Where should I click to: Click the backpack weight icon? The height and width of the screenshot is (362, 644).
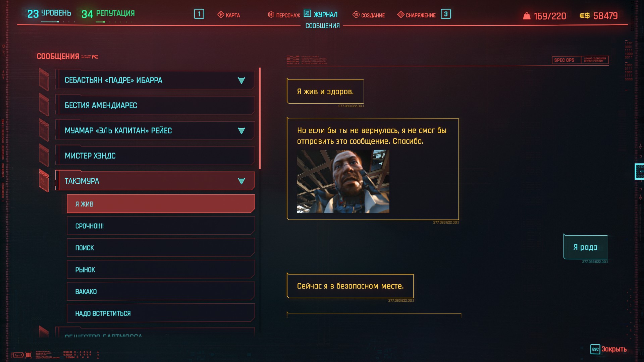[x=527, y=16]
